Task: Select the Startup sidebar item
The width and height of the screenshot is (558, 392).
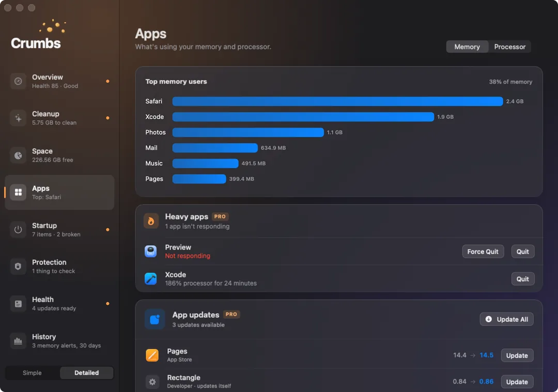Action: [59, 230]
